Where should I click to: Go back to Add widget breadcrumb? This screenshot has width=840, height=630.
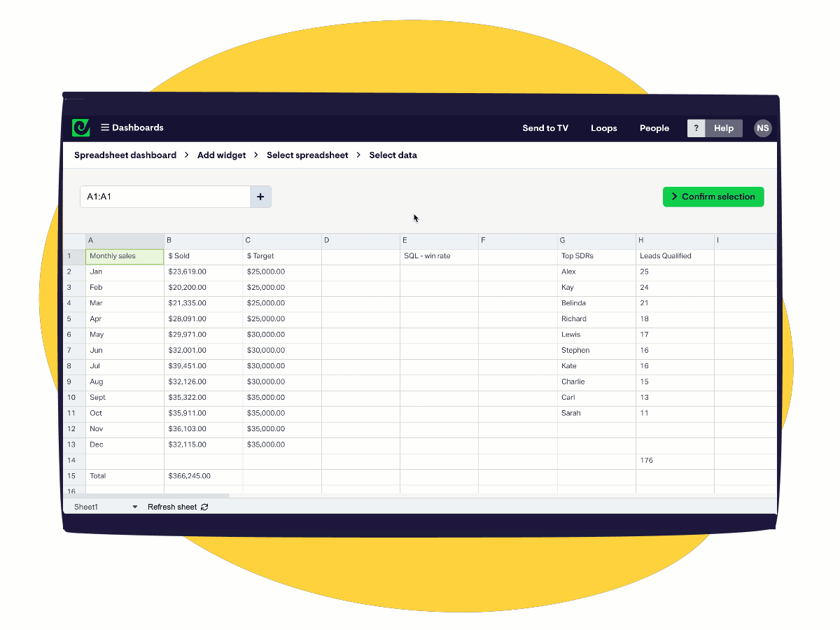click(221, 155)
